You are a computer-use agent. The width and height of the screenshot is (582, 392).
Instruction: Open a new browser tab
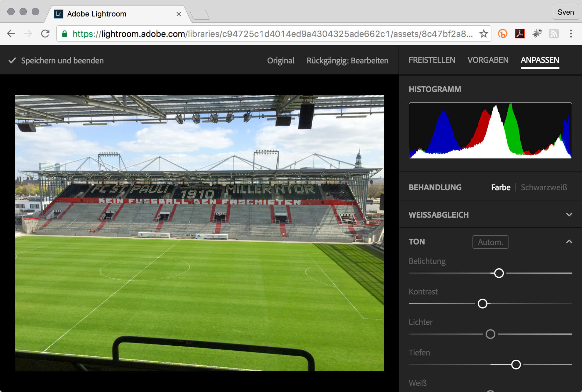click(x=199, y=15)
